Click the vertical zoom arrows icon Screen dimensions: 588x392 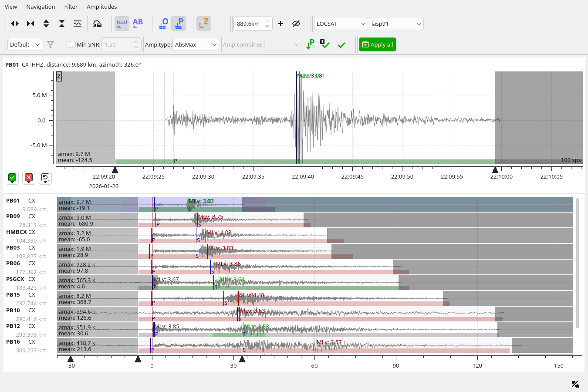[46, 23]
